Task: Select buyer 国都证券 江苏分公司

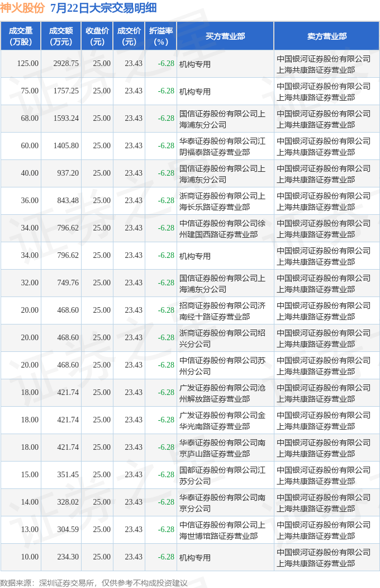Action: [222, 475]
